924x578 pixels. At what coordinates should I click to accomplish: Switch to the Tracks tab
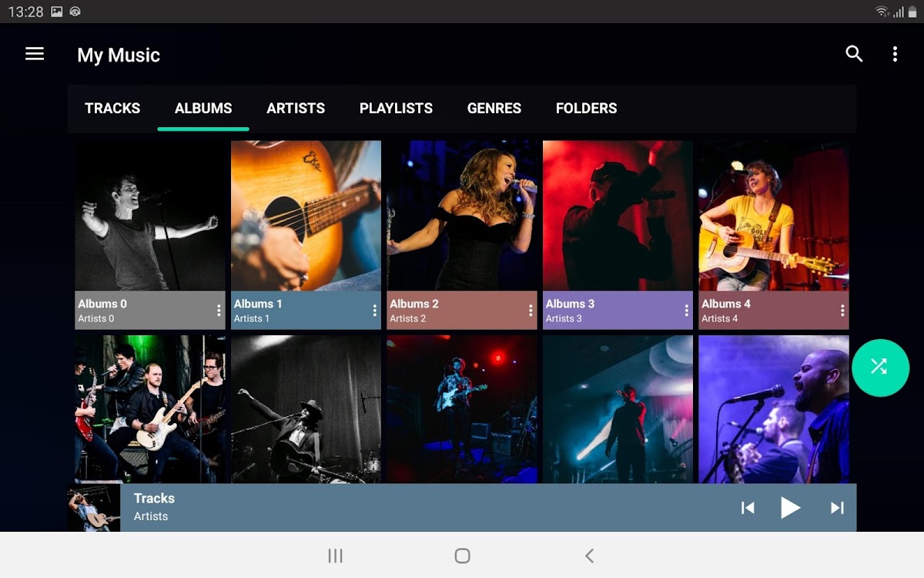112,109
